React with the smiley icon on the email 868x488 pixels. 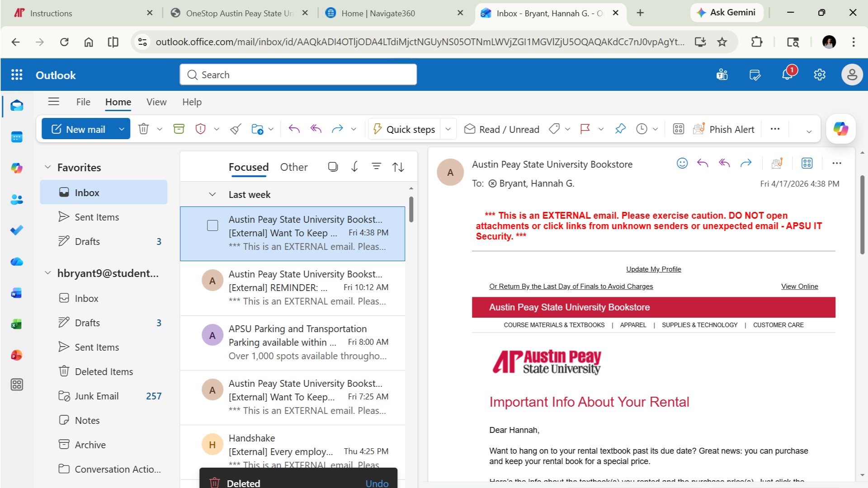tap(682, 164)
